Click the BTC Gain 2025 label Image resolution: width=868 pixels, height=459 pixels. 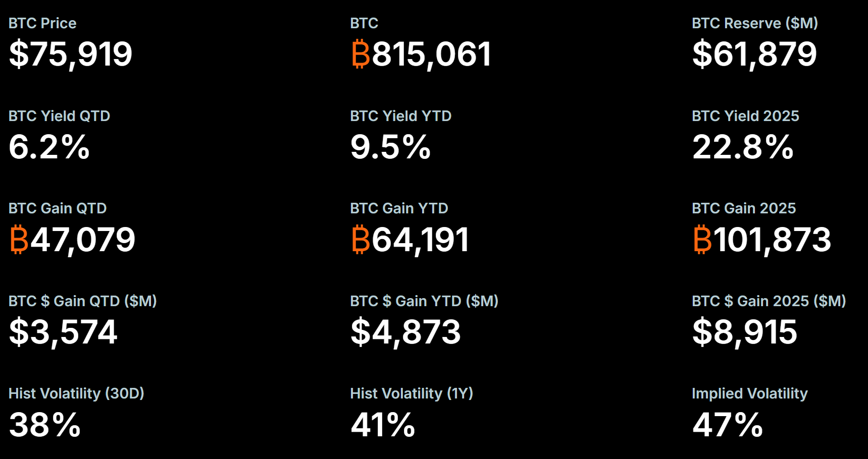744,208
